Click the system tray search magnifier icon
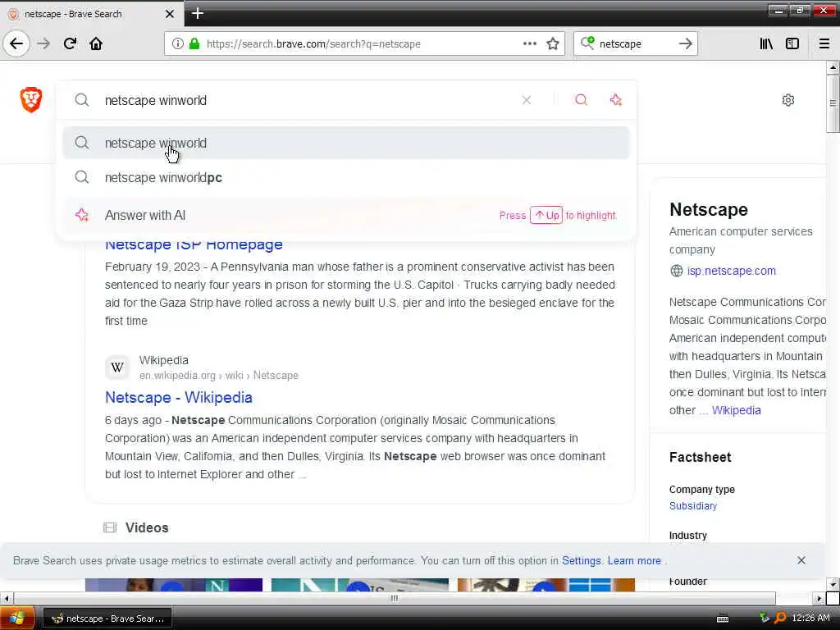 (781, 618)
